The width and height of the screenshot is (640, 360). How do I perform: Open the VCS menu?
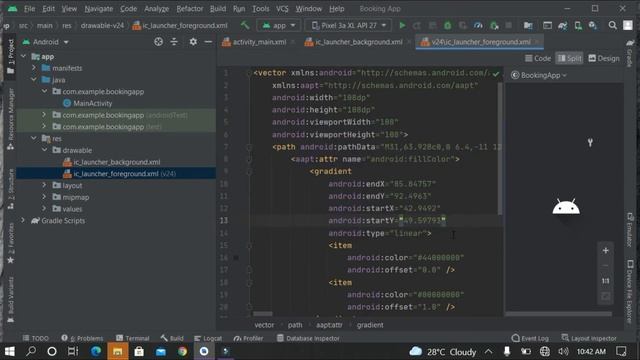(282, 9)
